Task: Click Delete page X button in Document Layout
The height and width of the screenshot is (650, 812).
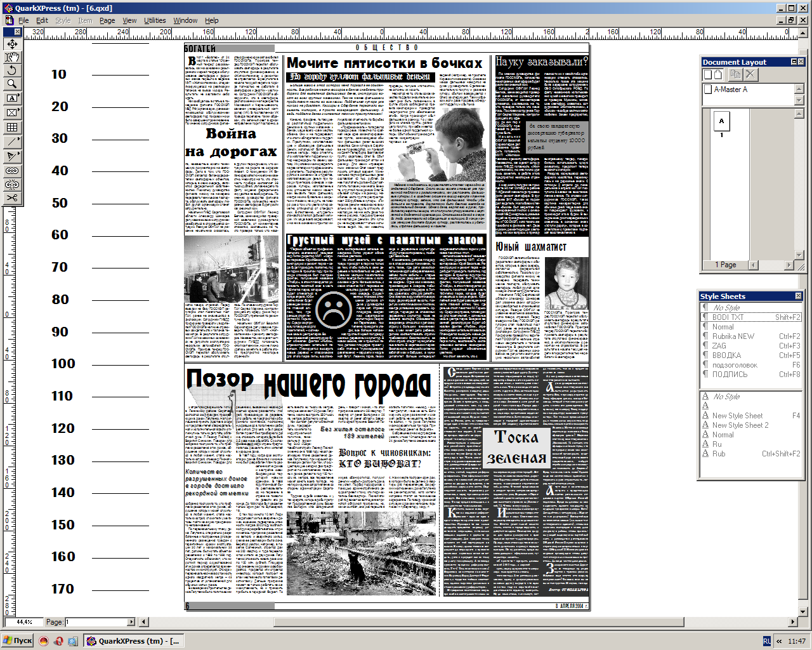Action: [x=750, y=74]
